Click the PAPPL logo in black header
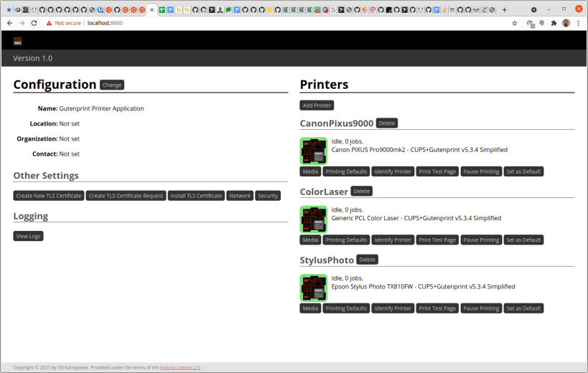 point(18,41)
